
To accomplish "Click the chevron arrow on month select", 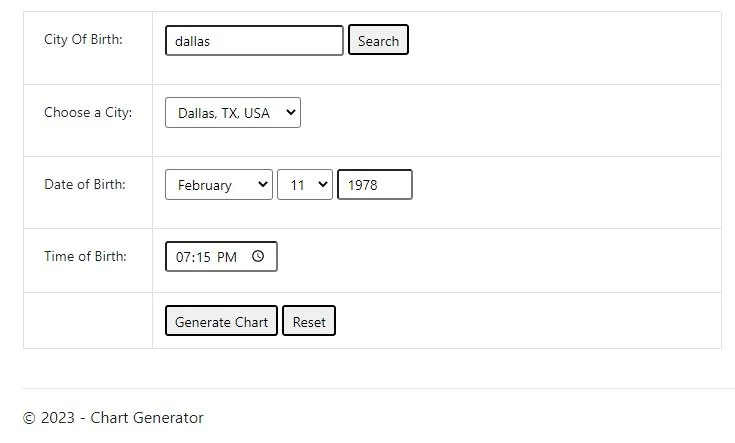I will click(263, 185).
